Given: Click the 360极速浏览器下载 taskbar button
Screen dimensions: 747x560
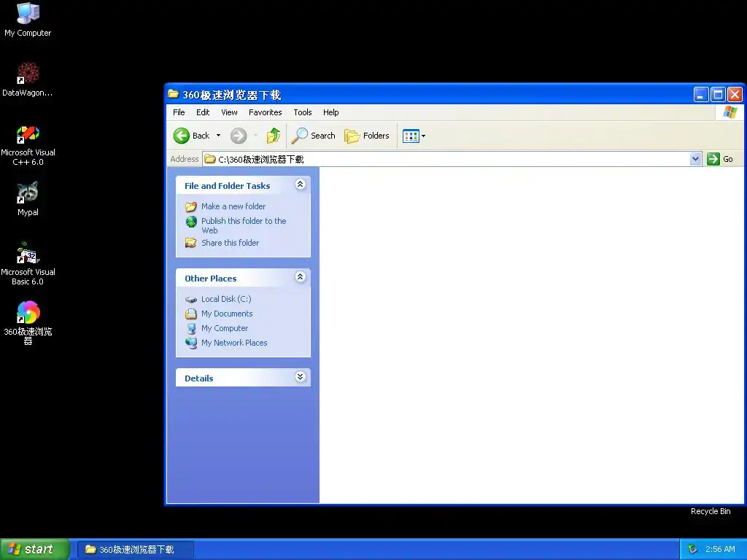Looking at the screenshot, I should [136, 550].
